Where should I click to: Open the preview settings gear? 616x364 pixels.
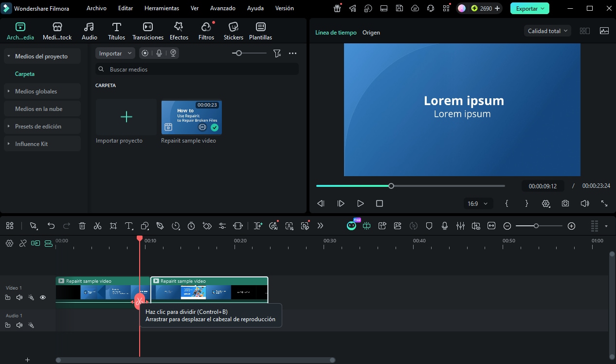pos(546,203)
